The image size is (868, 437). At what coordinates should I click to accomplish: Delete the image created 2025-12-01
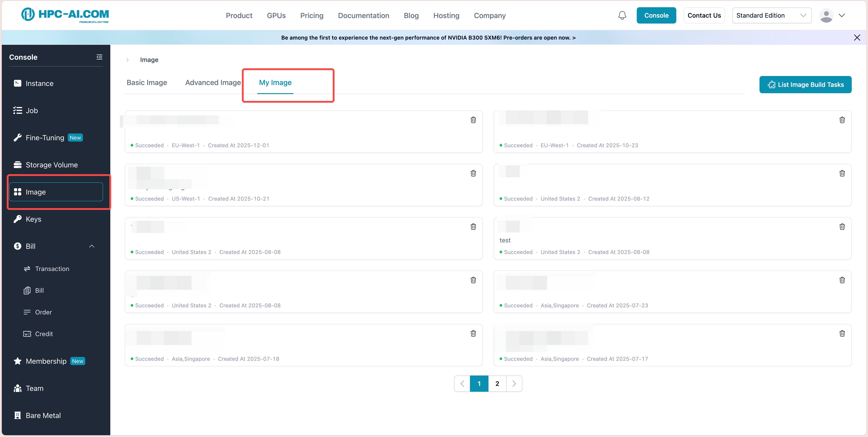[x=473, y=120]
